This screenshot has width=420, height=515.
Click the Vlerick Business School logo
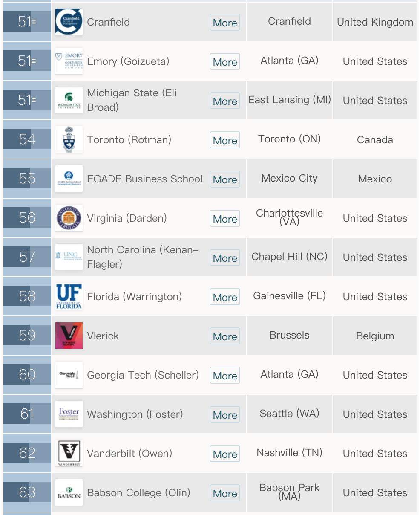coord(69,336)
